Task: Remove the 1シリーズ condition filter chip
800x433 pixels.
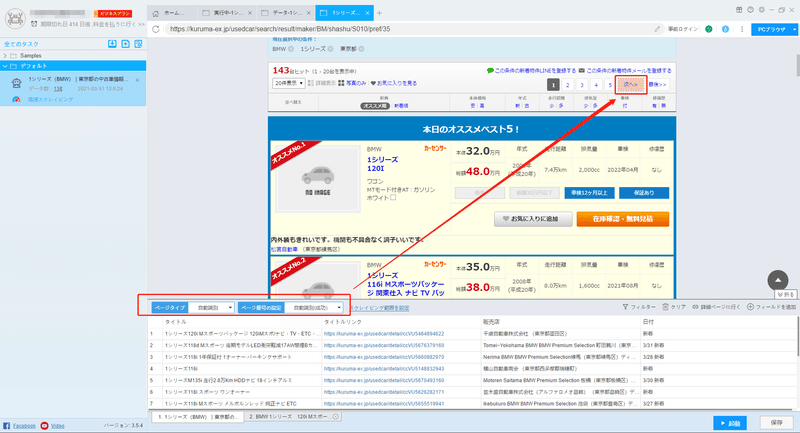Action: coord(330,49)
